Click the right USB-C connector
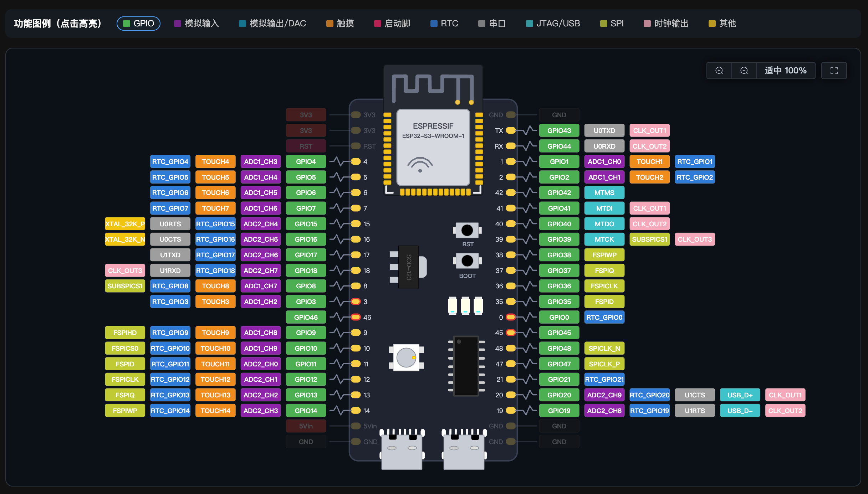868x494 pixels. coord(464,449)
